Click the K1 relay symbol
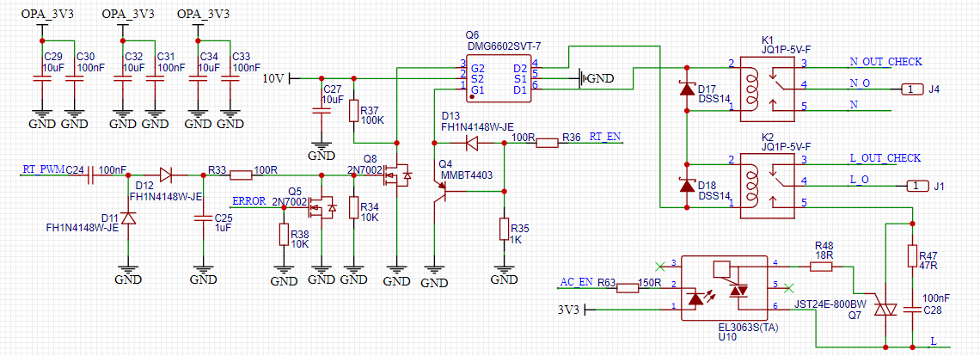 [x=768, y=89]
